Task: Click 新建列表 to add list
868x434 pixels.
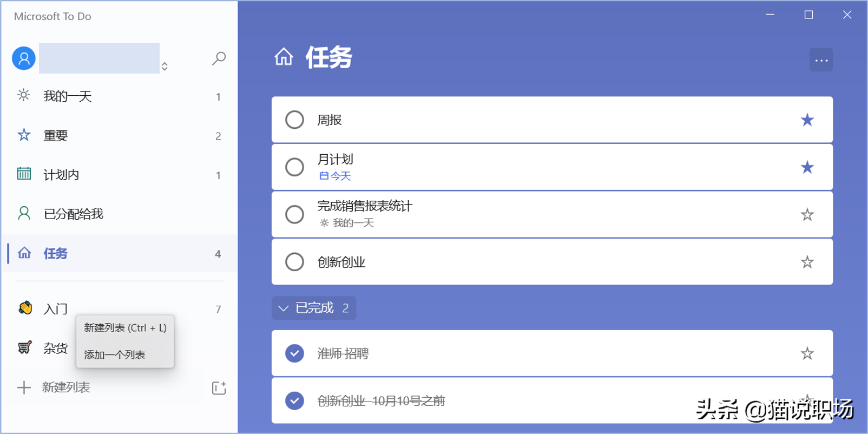Action: click(x=65, y=387)
